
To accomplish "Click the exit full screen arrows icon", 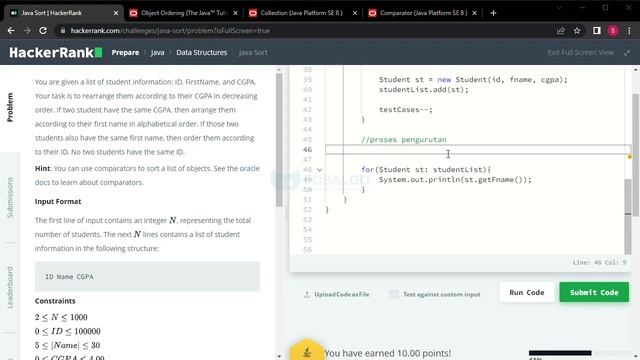I will click(627, 53).
